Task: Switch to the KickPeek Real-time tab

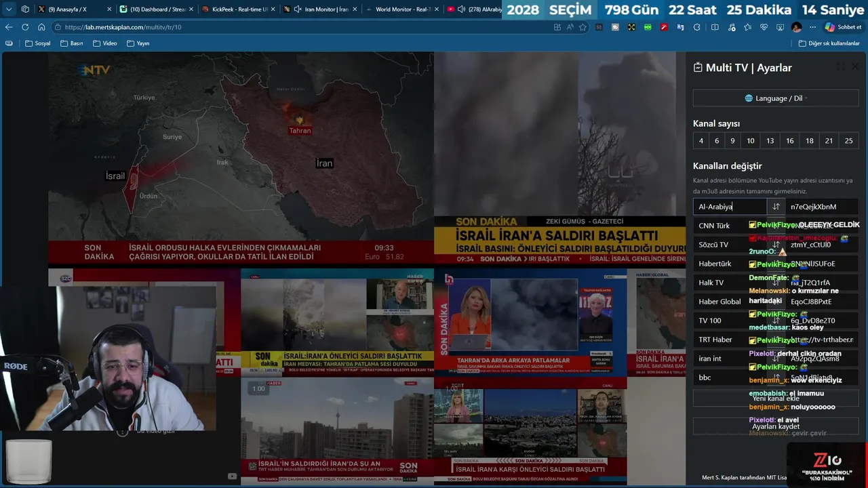Action: pos(239,9)
